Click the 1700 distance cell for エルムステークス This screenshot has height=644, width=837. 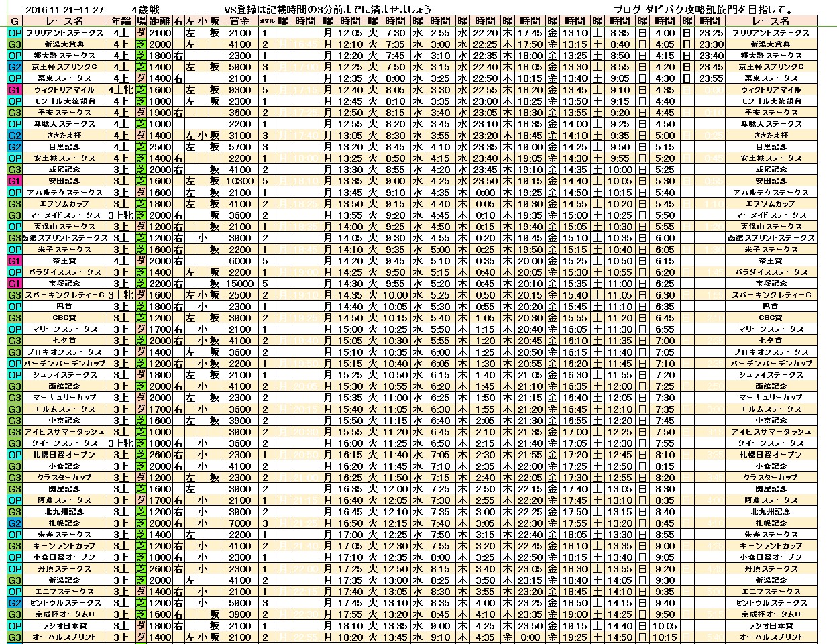(160, 409)
